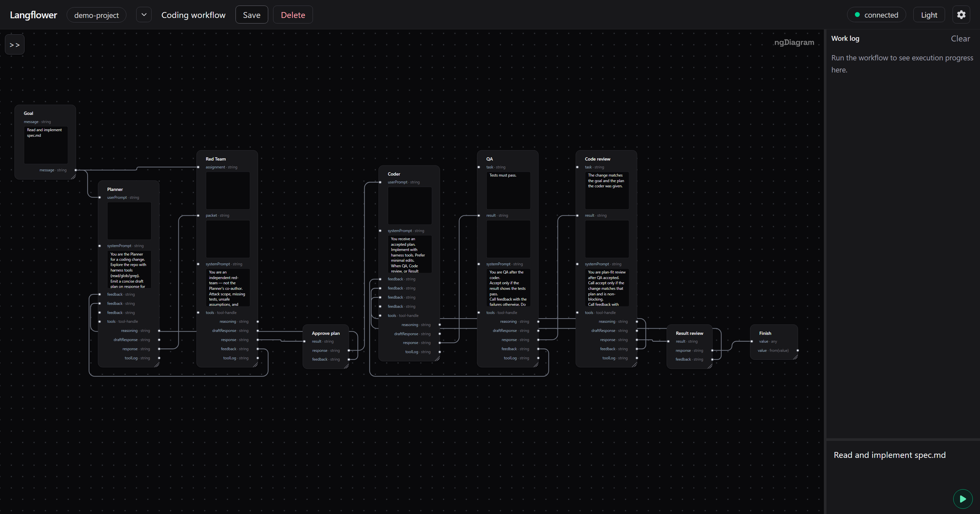Viewport: 980px width, 514px height.
Task: Click the Red Team systemPrompt text area
Action: coord(227,288)
